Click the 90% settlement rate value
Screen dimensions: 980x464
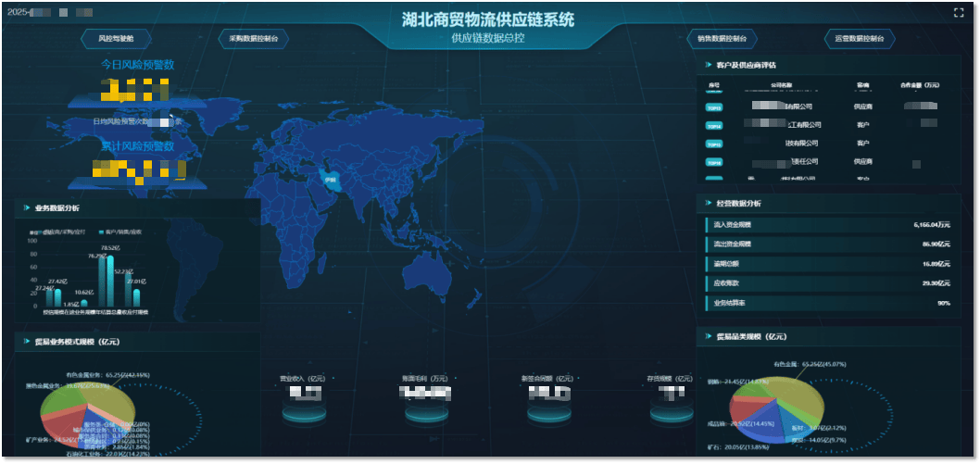pyautogui.click(x=945, y=303)
